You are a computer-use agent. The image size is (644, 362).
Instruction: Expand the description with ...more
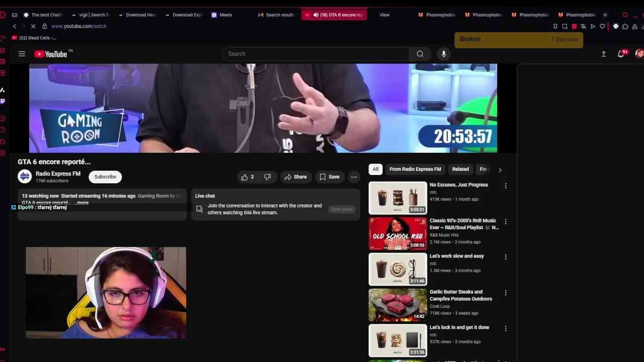(x=81, y=203)
